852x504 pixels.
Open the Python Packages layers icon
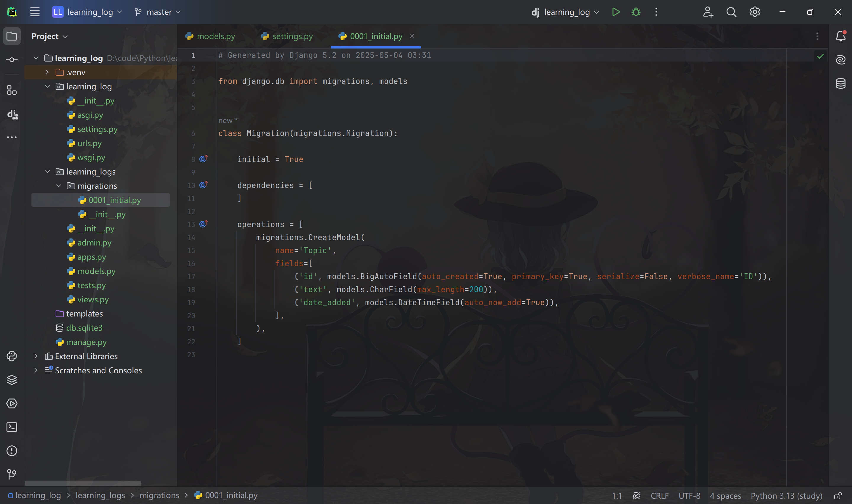(12, 380)
